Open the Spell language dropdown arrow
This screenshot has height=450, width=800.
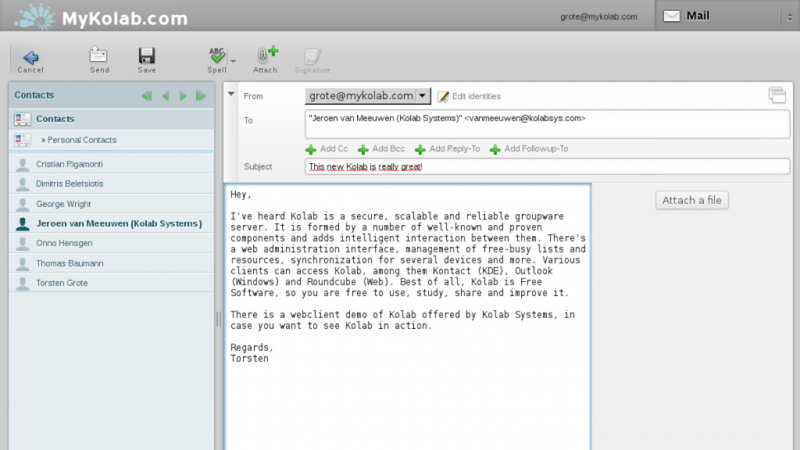(x=233, y=61)
